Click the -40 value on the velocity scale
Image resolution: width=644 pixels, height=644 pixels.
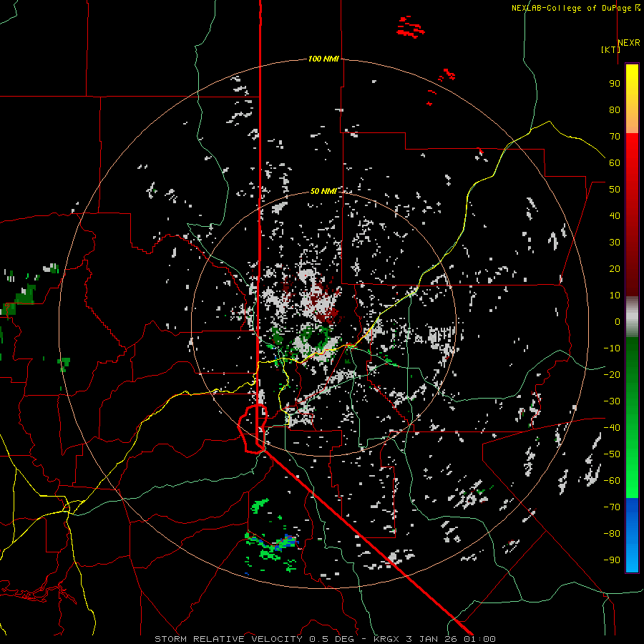tap(612, 428)
